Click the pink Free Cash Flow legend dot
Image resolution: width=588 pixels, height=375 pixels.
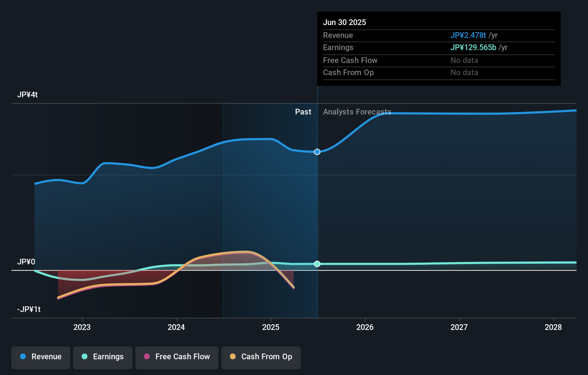pos(146,357)
